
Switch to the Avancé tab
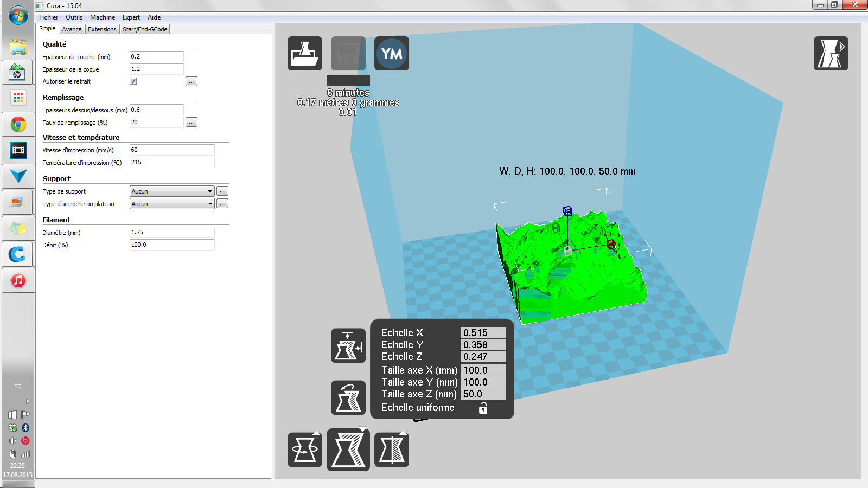point(72,29)
